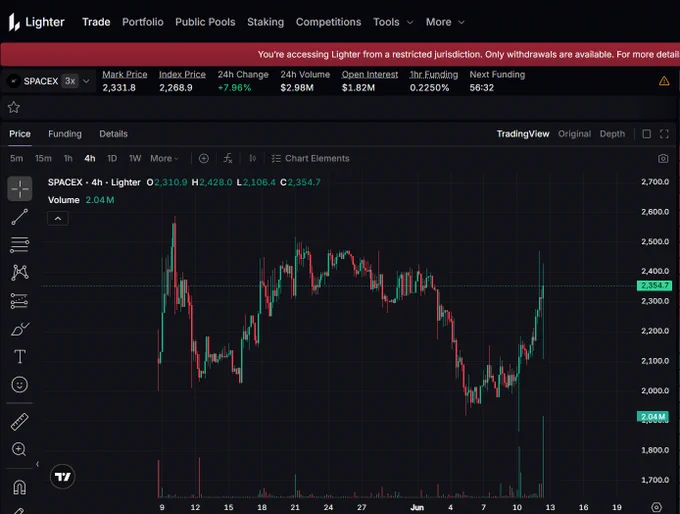Go to Portfolio page
The height and width of the screenshot is (514, 680).
pyautogui.click(x=143, y=22)
